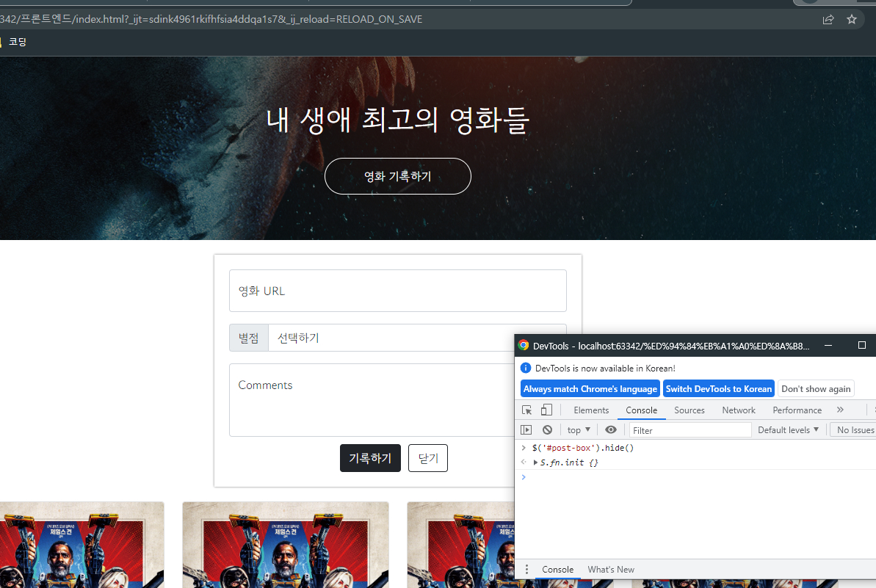Open the Default levels dropdown
This screenshot has width=876, height=588.
(x=789, y=430)
